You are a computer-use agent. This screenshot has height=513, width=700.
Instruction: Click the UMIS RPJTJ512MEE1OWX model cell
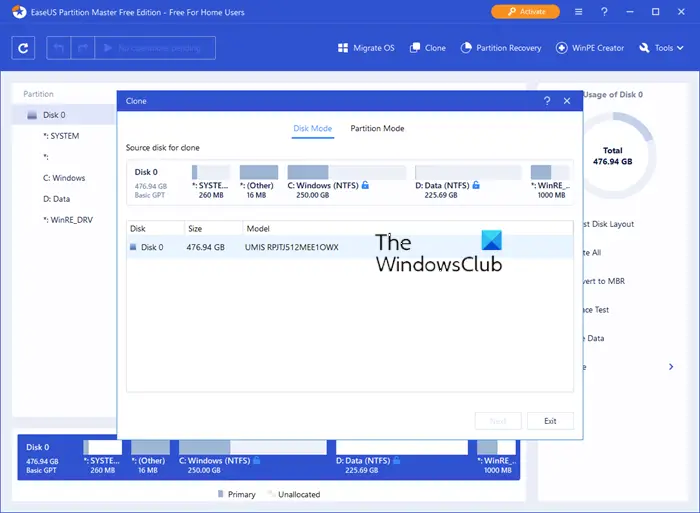click(x=292, y=247)
